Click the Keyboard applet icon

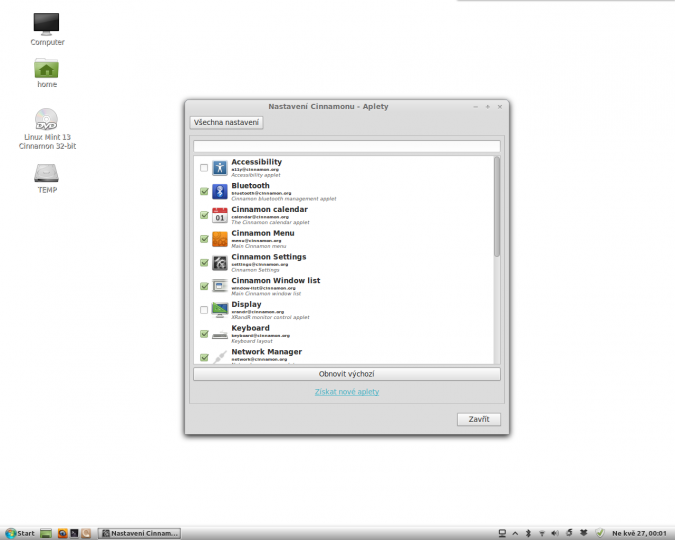point(220,334)
